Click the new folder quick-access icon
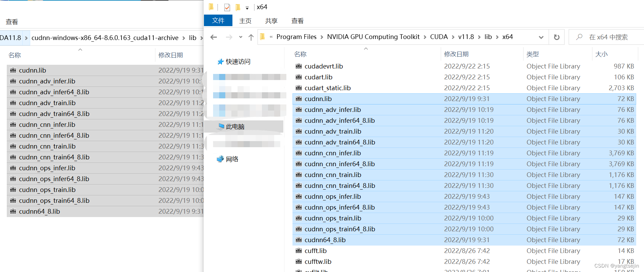 pyautogui.click(x=238, y=7)
